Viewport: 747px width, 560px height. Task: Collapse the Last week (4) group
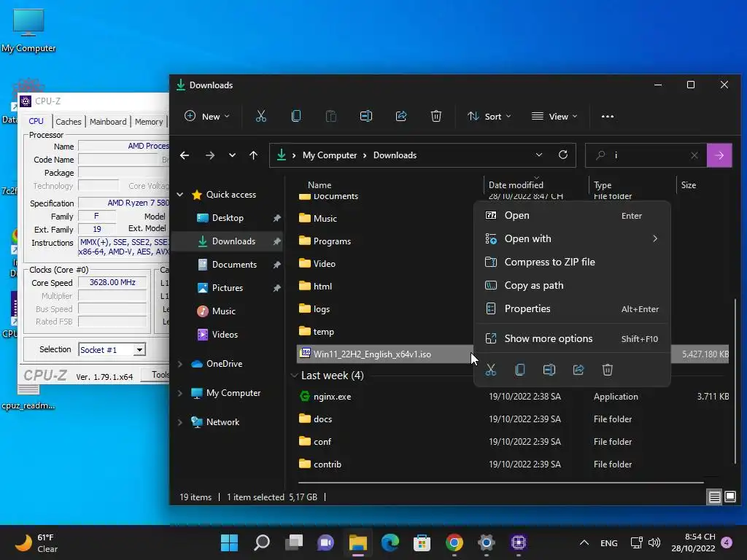(294, 376)
